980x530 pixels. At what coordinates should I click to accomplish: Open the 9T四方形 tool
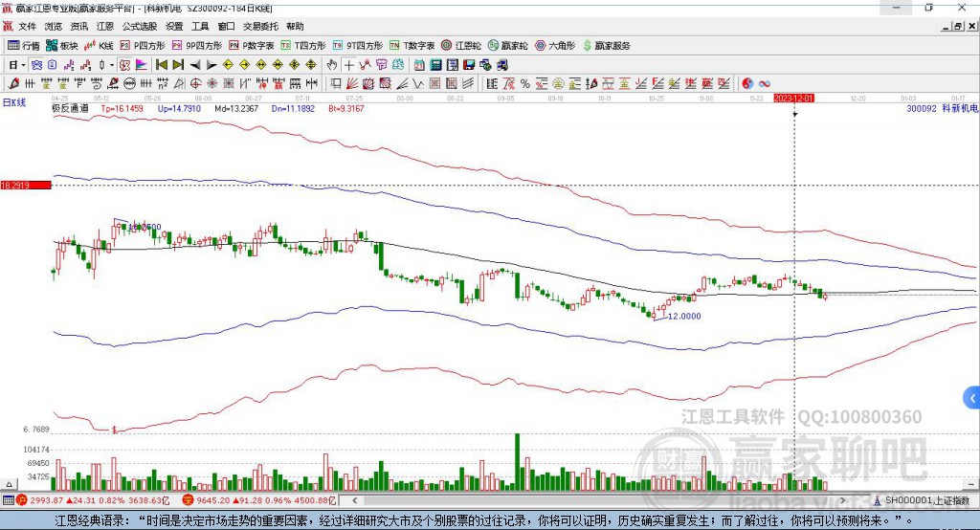pos(358,46)
